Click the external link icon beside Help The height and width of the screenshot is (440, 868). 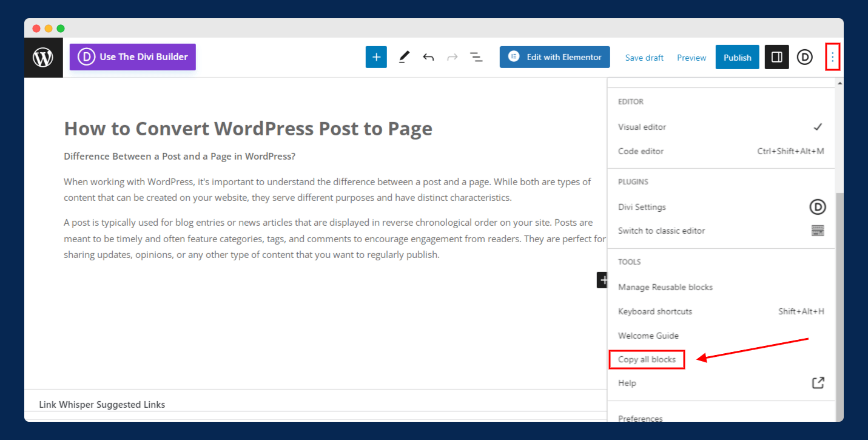coord(818,383)
